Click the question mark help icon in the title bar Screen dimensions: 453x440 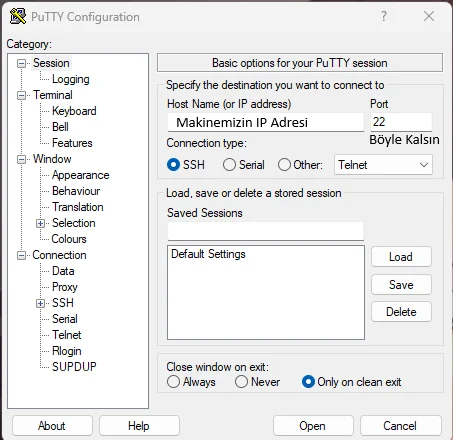pos(384,16)
